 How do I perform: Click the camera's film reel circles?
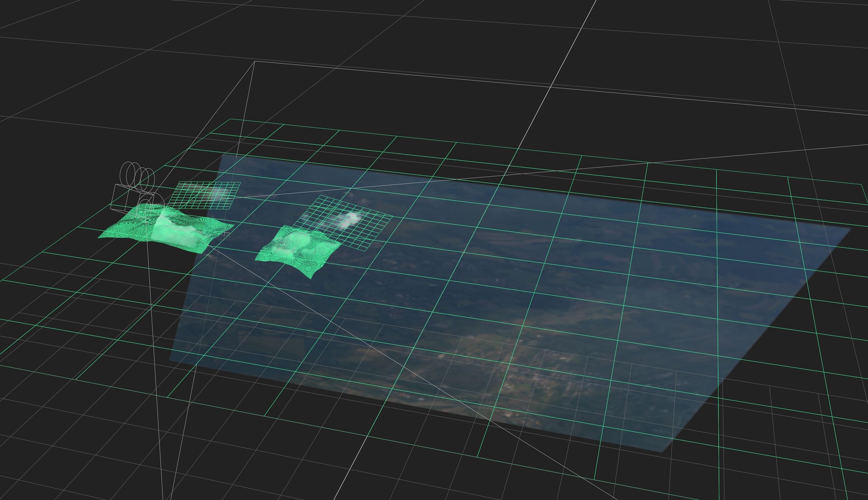pyautogui.click(x=137, y=176)
